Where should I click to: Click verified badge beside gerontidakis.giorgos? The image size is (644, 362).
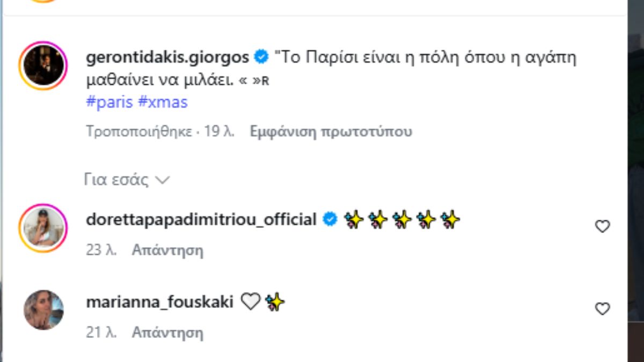tap(261, 57)
